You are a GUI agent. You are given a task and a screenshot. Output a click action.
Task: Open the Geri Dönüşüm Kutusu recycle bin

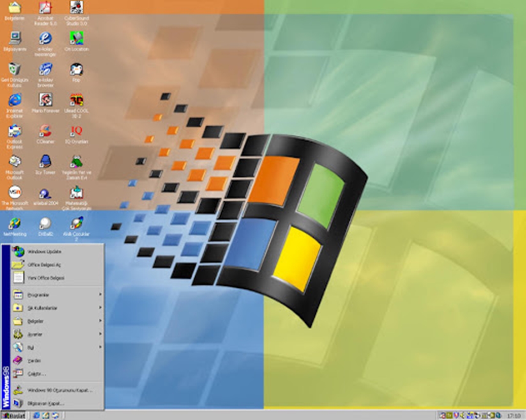[x=15, y=69]
